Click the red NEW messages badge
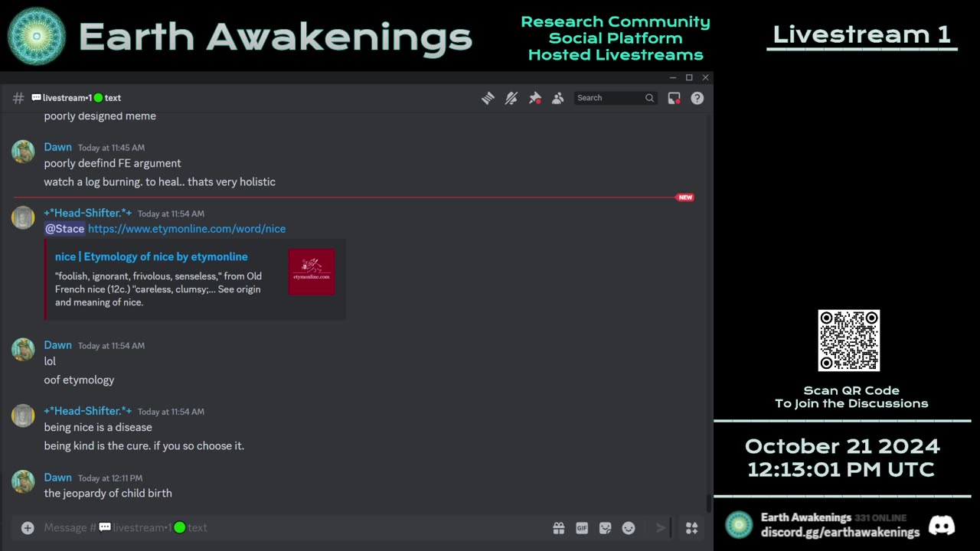This screenshot has width=980, height=551. [x=685, y=197]
